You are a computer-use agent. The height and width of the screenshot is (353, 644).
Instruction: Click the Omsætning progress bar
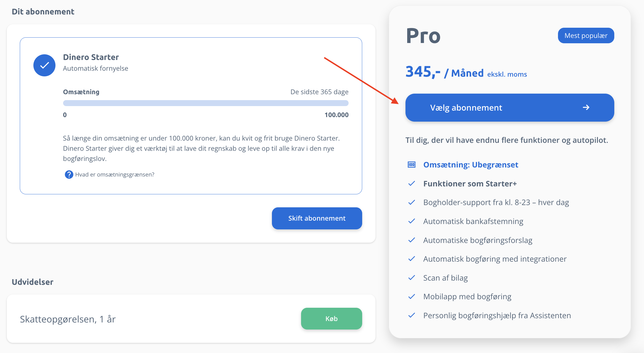pyautogui.click(x=206, y=103)
